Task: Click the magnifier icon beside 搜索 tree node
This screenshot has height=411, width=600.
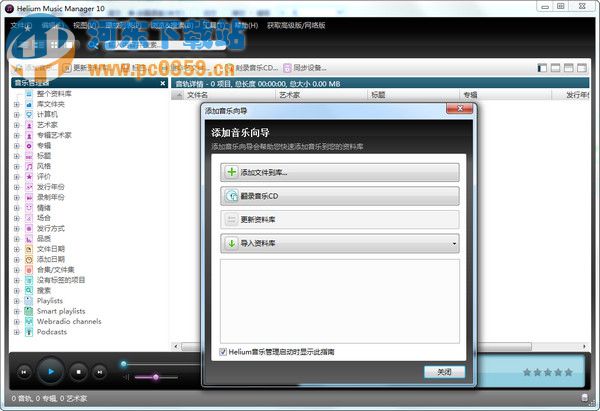Action: [x=29, y=290]
